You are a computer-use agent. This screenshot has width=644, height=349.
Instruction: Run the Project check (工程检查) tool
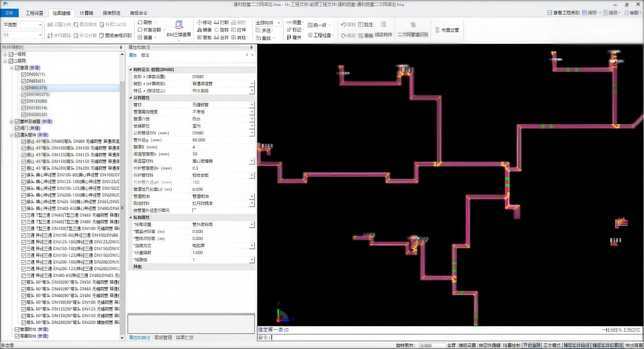point(320,35)
